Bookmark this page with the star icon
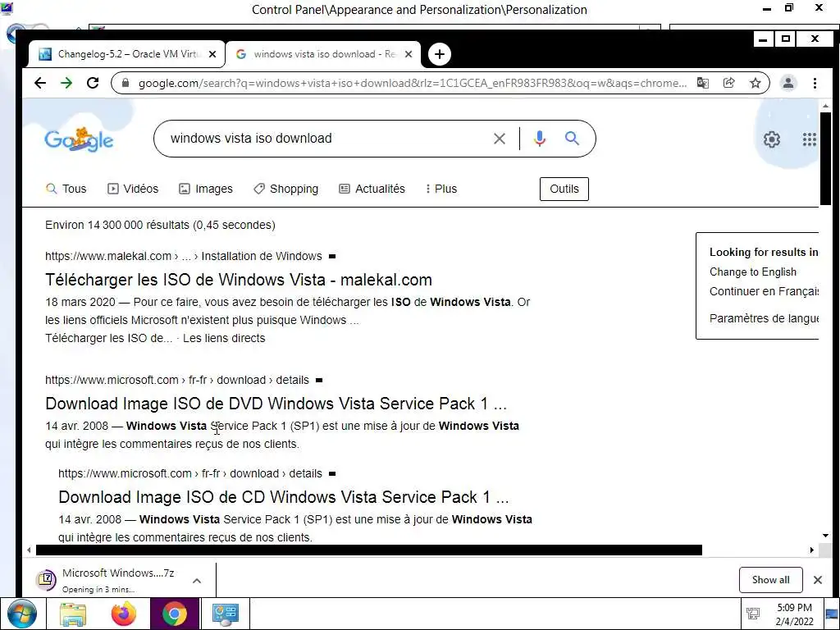 [756, 83]
